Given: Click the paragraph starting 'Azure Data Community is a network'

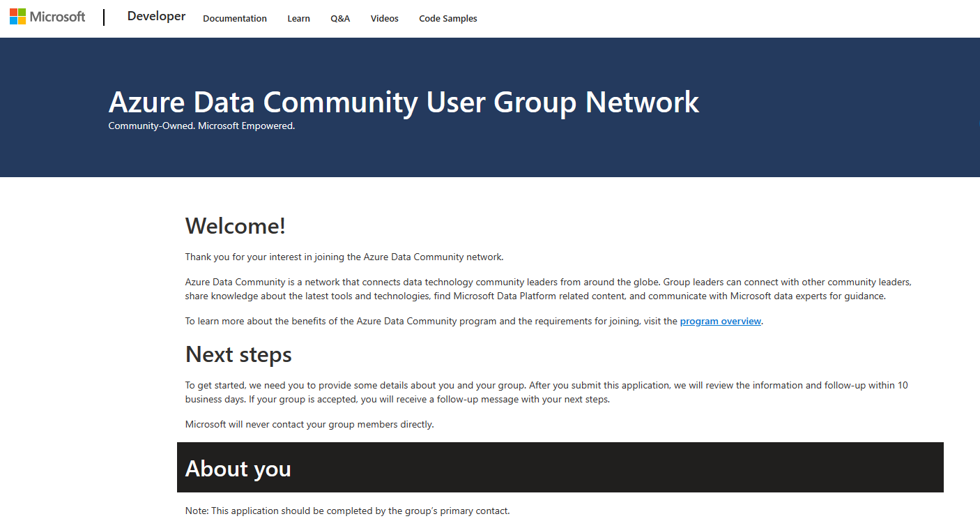Looking at the screenshot, I should (549, 289).
